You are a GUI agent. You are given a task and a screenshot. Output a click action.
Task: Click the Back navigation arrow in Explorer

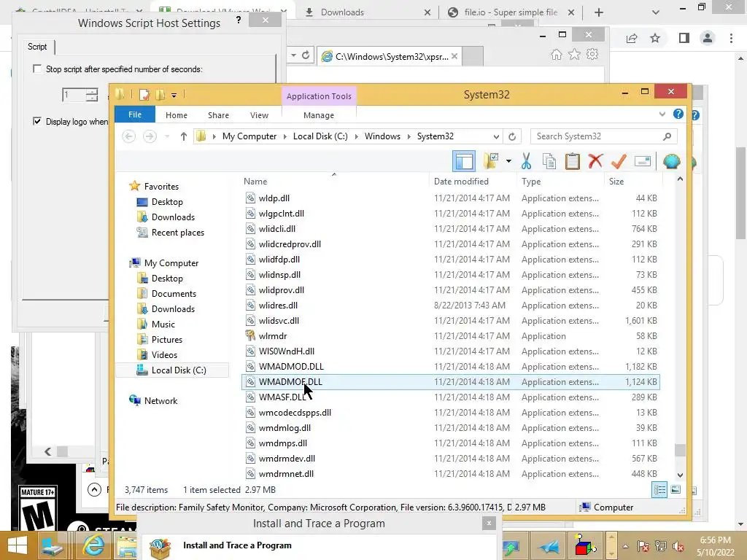tap(128, 136)
